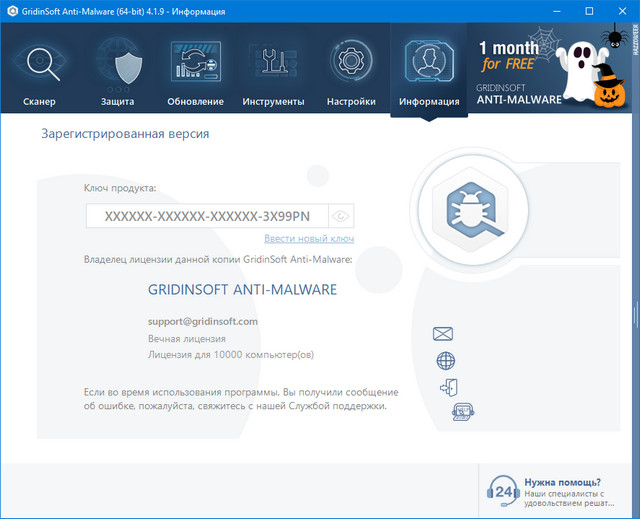
Task: Click the help laptop with headset icon
Action: click(x=462, y=411)
